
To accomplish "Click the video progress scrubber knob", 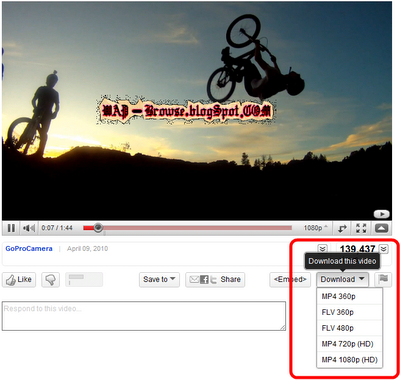I will coord(98,228).
